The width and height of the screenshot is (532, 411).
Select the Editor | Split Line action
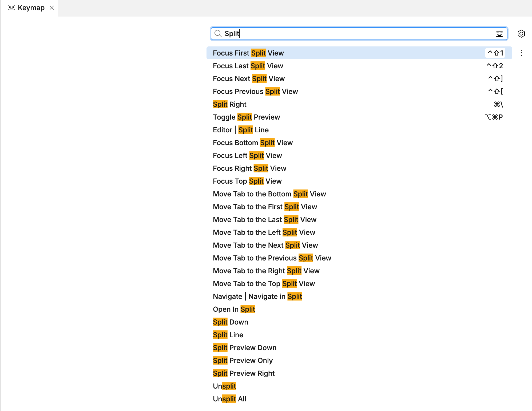[x=359, y=130]
